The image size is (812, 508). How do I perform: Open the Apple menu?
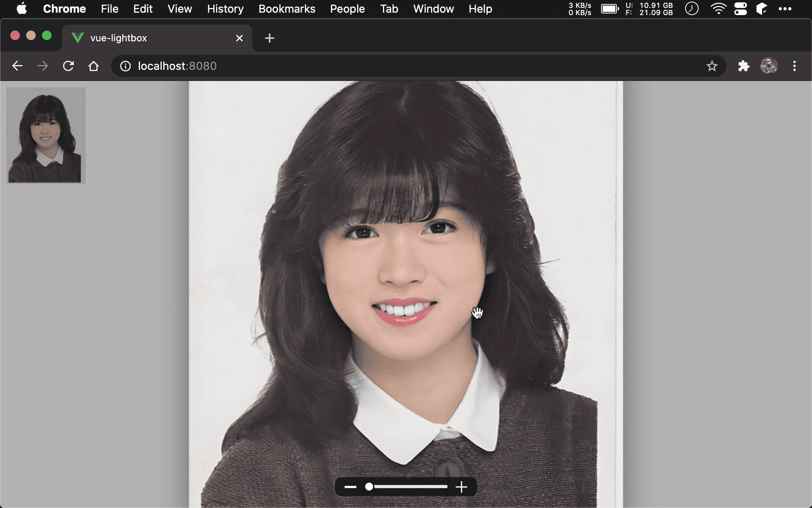[x=22, y=9]
